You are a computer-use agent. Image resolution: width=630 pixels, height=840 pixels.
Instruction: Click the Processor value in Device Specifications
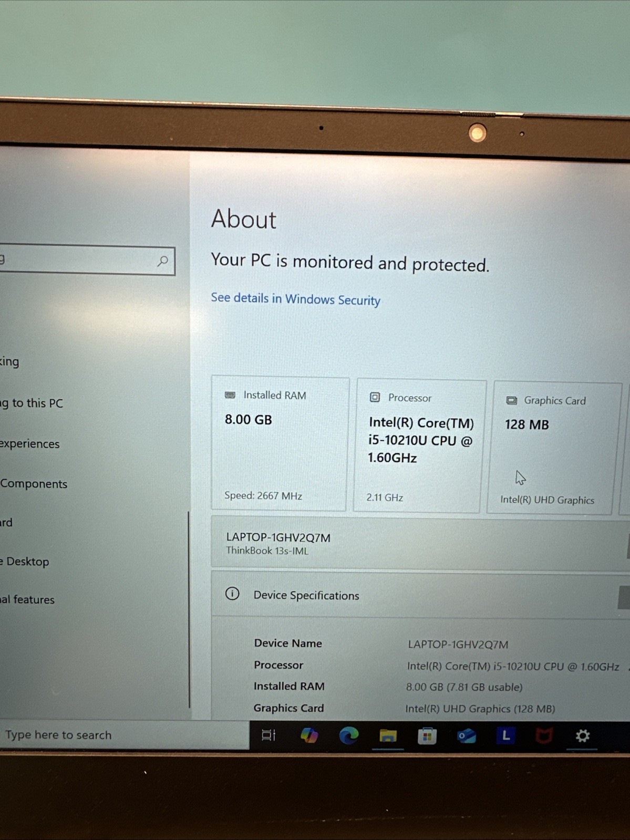pos(513,666)
